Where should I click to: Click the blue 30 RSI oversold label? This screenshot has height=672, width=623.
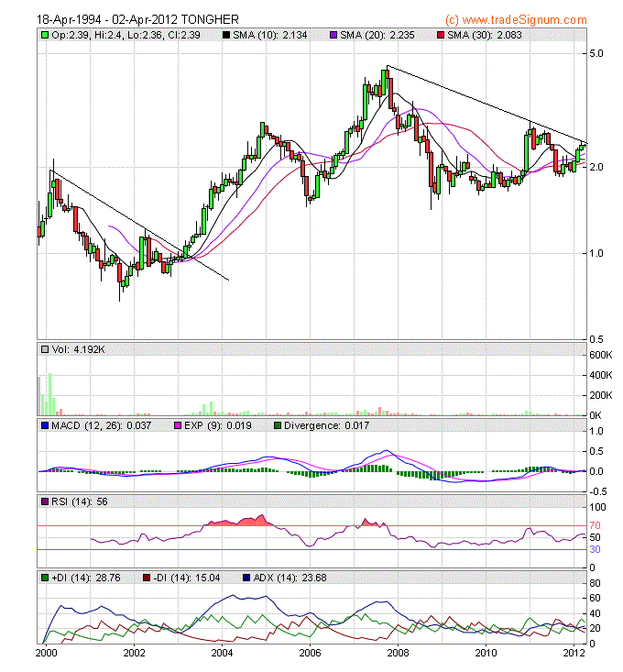pos(595,549)
